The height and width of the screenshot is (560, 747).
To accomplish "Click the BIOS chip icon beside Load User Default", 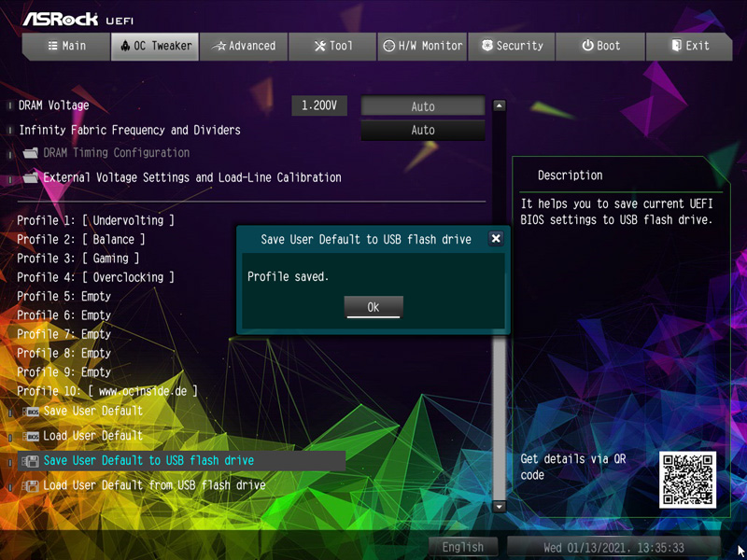I will (31, 436).
